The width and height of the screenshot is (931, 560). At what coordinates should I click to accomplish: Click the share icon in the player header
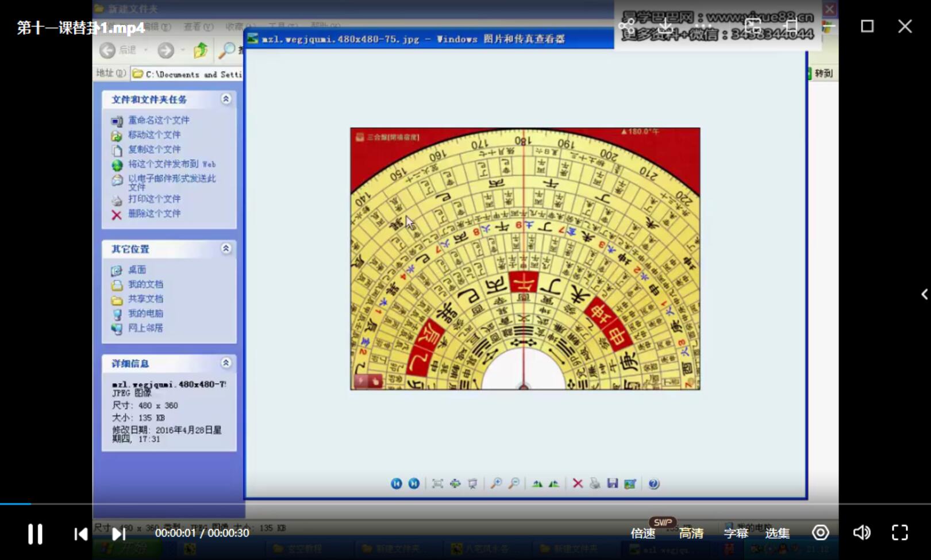pyautogui.click(x=626, y=26)
